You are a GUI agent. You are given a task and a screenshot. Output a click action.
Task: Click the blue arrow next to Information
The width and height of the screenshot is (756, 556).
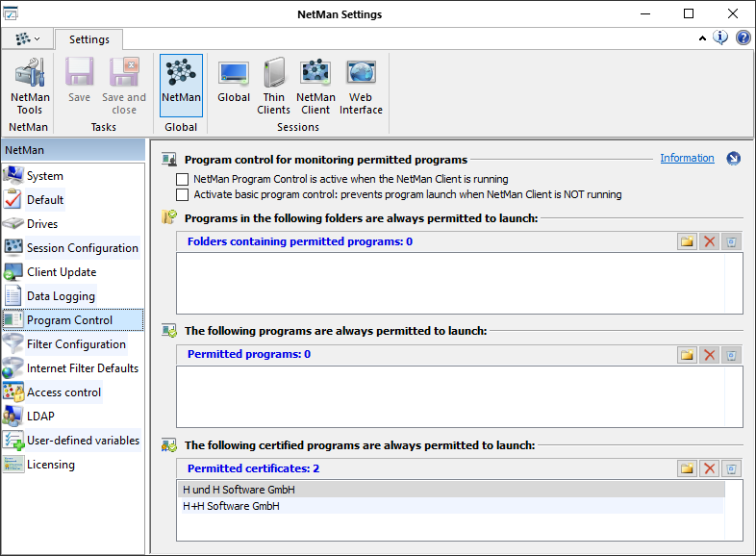[734, 159]
